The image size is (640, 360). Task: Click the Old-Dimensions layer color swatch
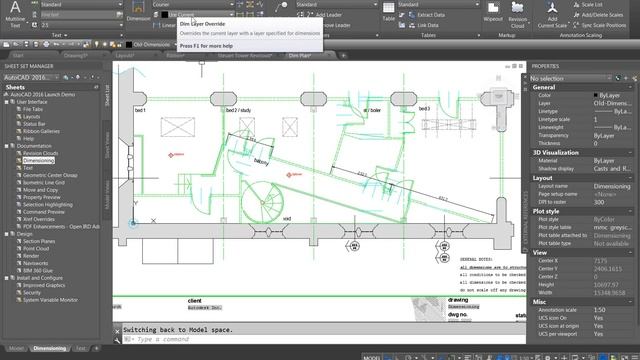129,44
